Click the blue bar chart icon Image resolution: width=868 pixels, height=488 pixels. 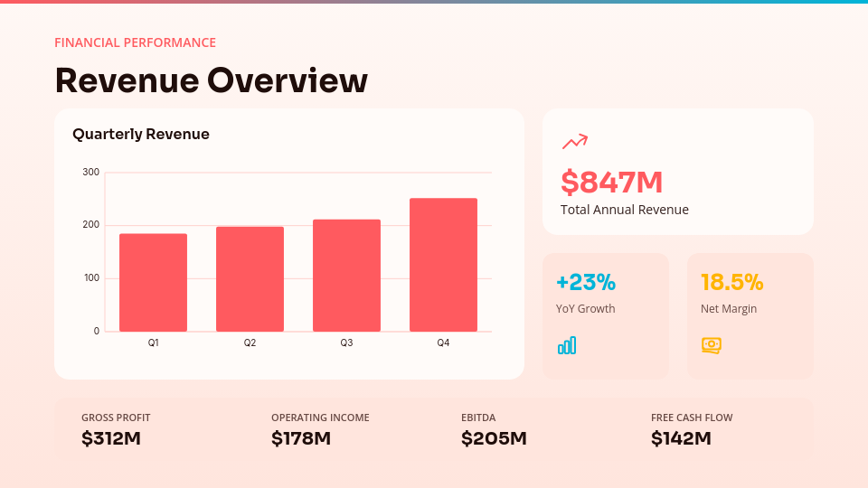click(x=567, y=345)
